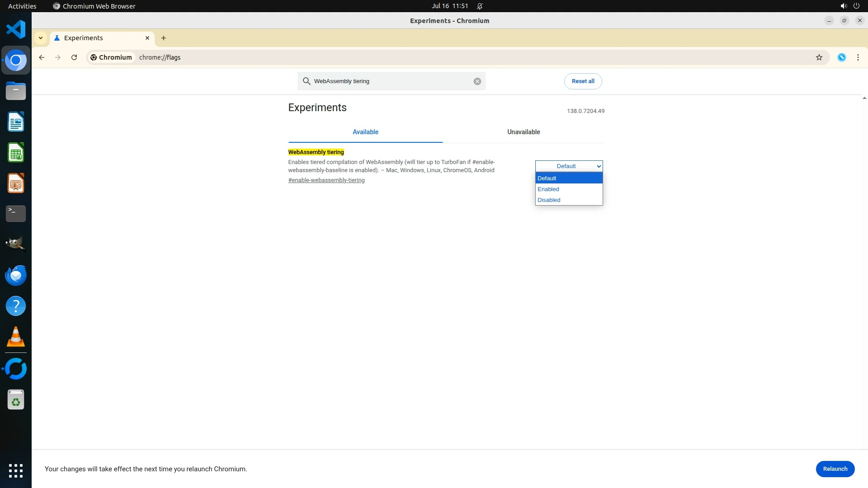Bookmark this page with star icon
The width and height of the screenshot is (868, 488).
[819, 57]
